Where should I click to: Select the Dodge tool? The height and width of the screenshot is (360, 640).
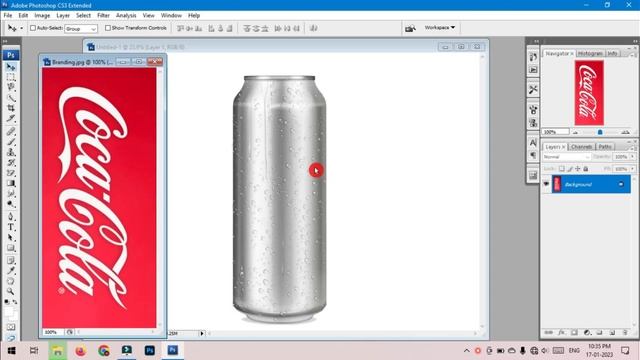pos(11,204)
